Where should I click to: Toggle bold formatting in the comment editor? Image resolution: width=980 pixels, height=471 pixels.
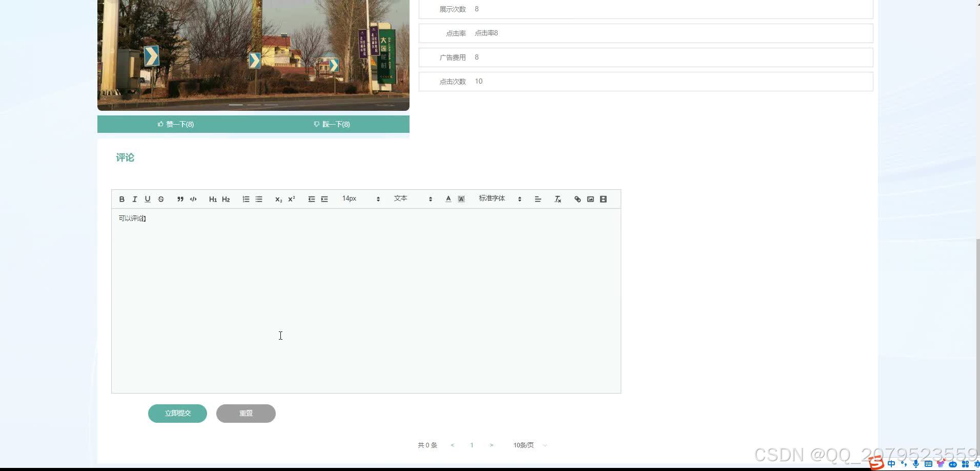coord(122,199)
